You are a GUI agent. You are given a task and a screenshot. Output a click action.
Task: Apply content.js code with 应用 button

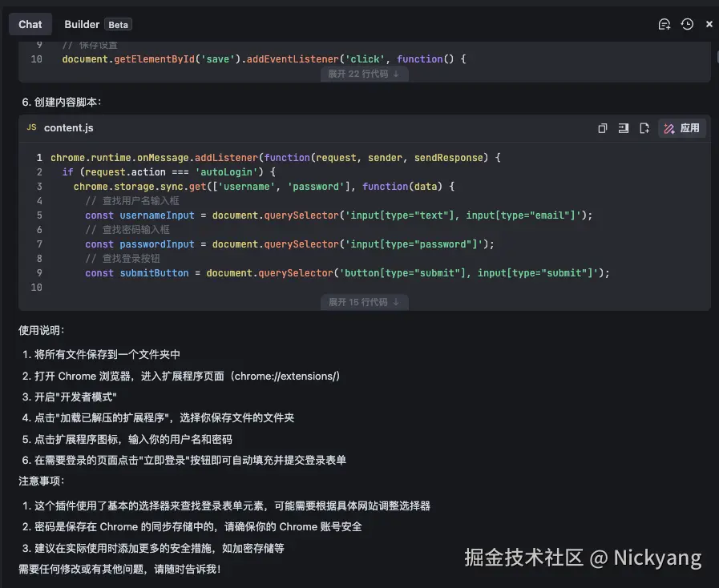[x=682, y=128]
